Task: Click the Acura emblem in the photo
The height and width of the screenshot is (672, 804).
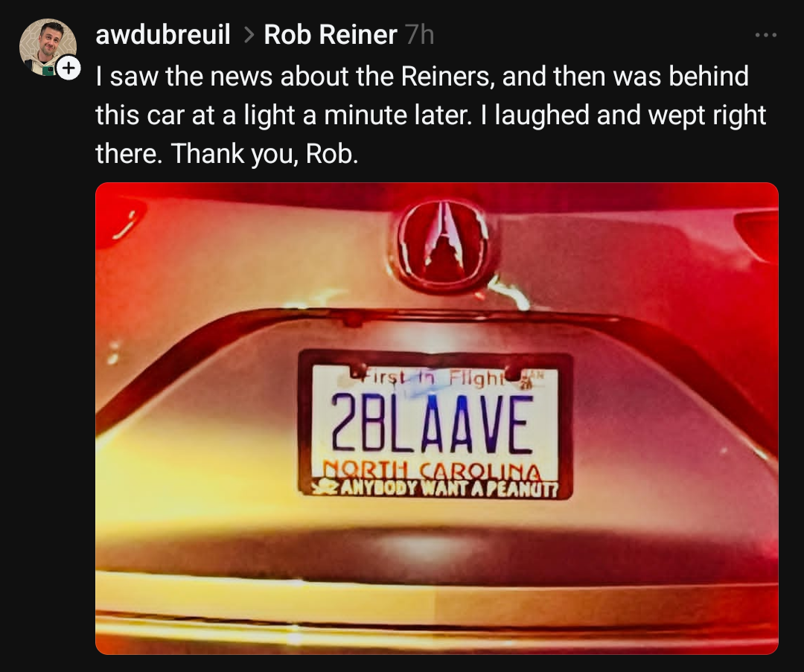Action: click(442, 246)
